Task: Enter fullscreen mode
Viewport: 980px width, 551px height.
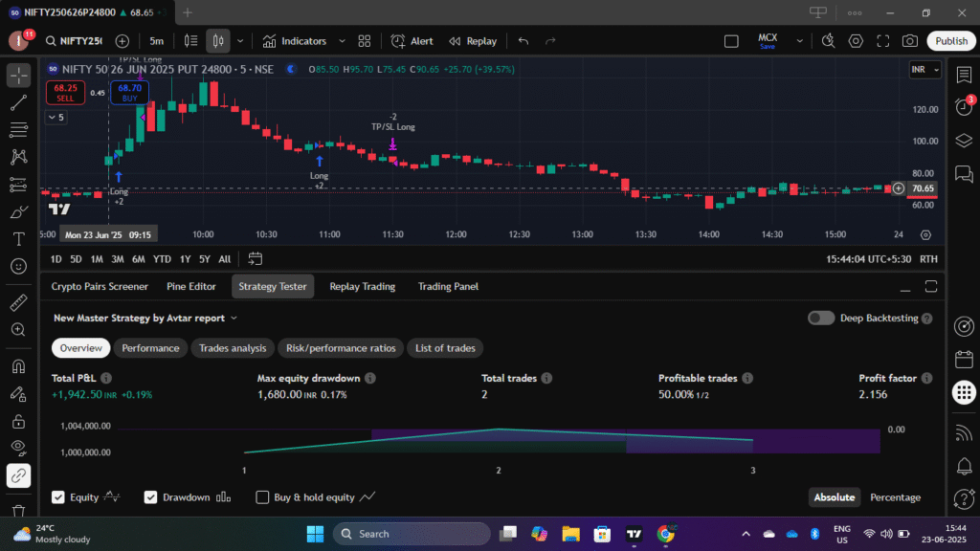Action: [883, 41]
